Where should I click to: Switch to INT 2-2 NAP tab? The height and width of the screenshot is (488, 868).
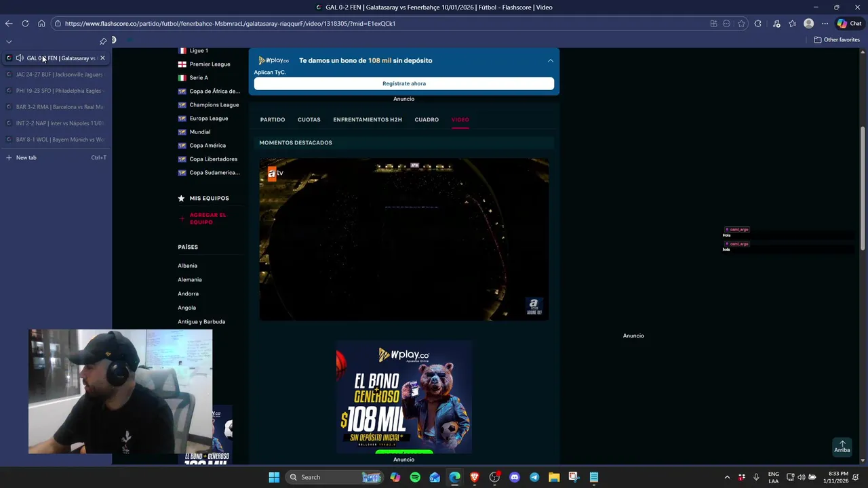tap(56, 123)
